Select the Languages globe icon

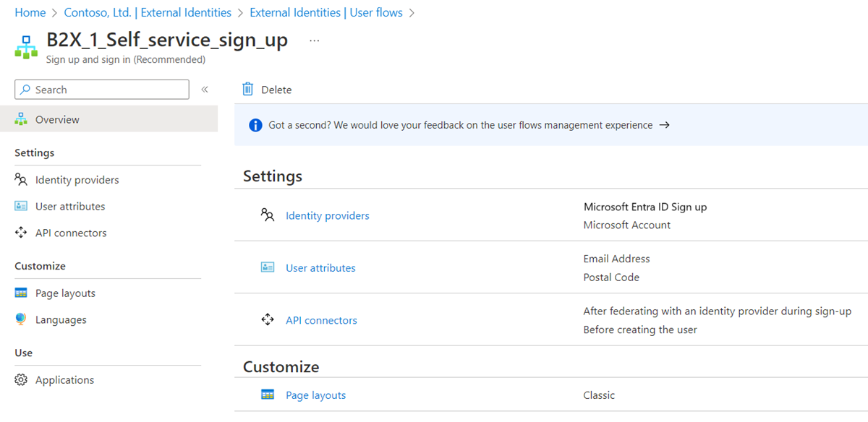(x=22, y=319)
